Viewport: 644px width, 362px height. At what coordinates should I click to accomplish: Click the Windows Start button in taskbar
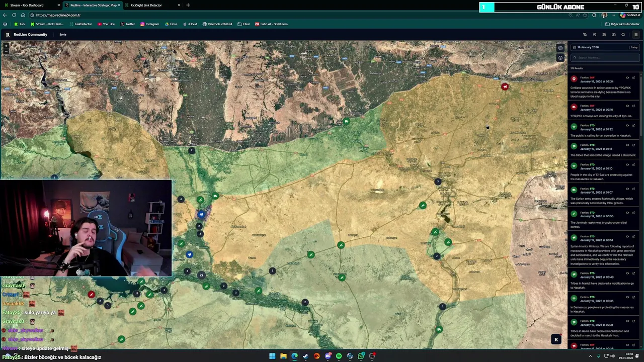pos(272,356)
